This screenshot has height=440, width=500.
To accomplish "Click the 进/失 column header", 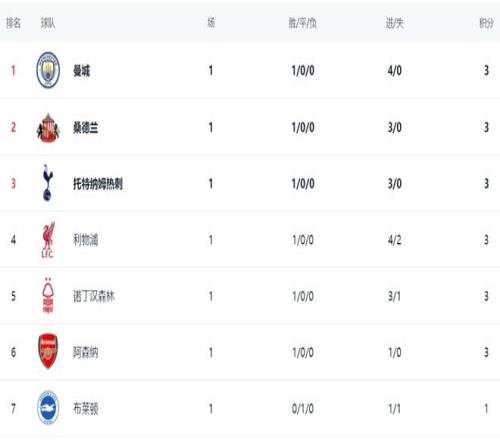I will [x=394, y=23].
